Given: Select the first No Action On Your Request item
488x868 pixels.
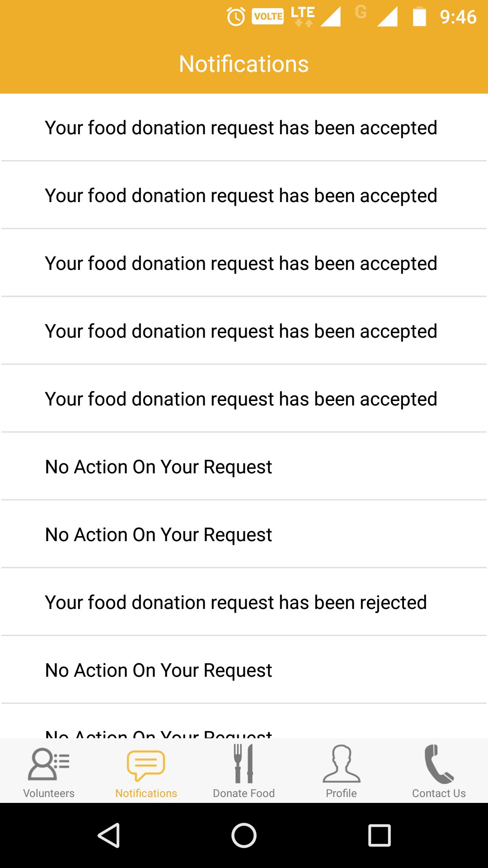Looking at the screenshot, I should (x=159, y=467).
